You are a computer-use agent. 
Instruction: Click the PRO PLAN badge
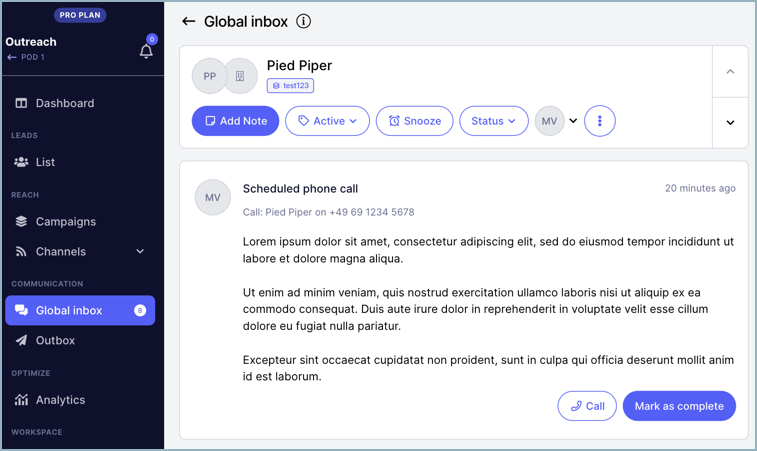(80, 15)
